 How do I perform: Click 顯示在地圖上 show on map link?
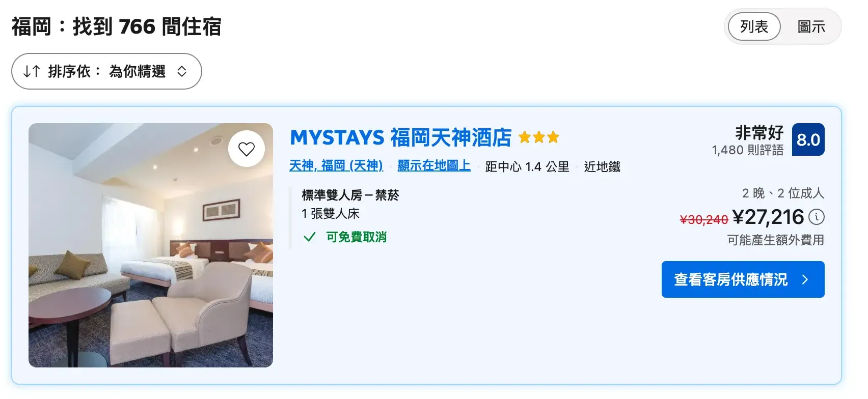[x=434, y=166]
